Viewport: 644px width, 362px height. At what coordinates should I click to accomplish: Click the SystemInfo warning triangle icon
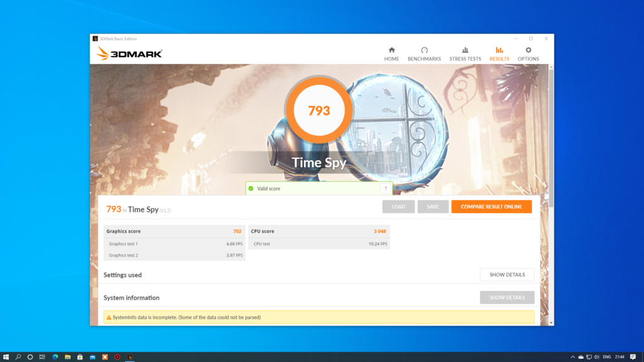pos(109,317)
